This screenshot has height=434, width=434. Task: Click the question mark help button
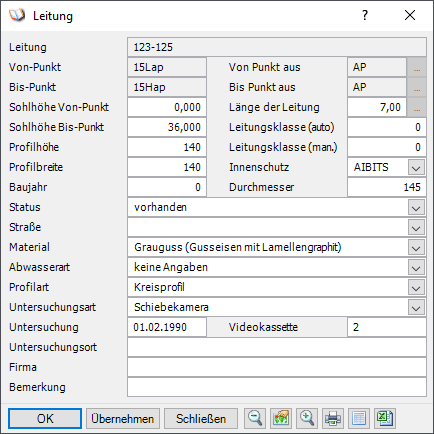pyautogui.click(x=365, y=15)
